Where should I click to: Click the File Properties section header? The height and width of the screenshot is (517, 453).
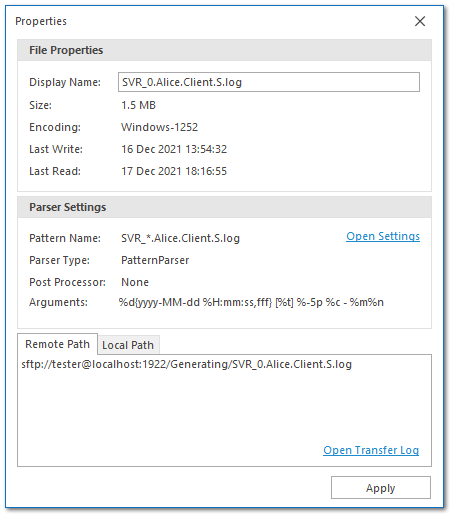pos(224,50)
